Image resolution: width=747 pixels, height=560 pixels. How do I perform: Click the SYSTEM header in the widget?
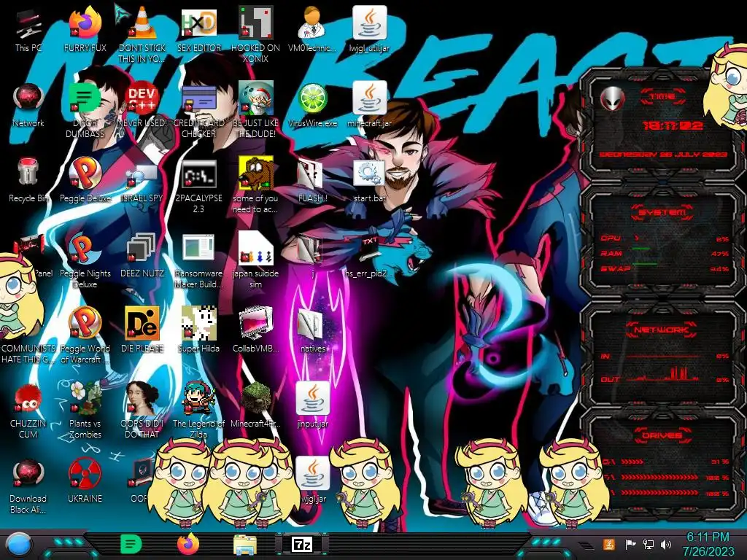coord(662,212)
